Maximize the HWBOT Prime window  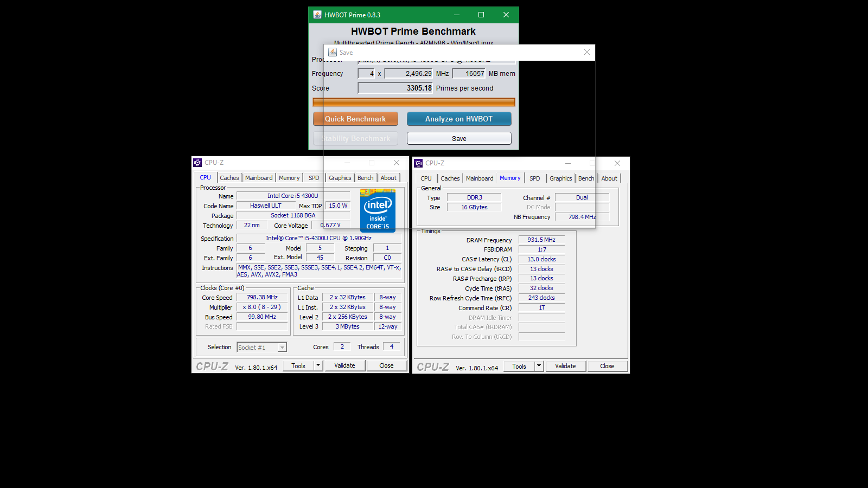pos(481,15)
